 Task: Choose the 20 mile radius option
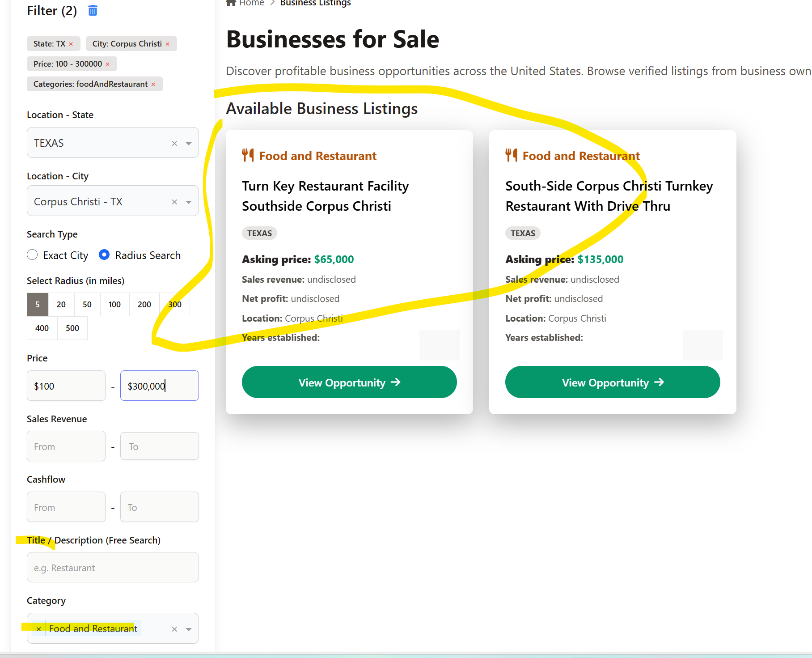point(61,304)
